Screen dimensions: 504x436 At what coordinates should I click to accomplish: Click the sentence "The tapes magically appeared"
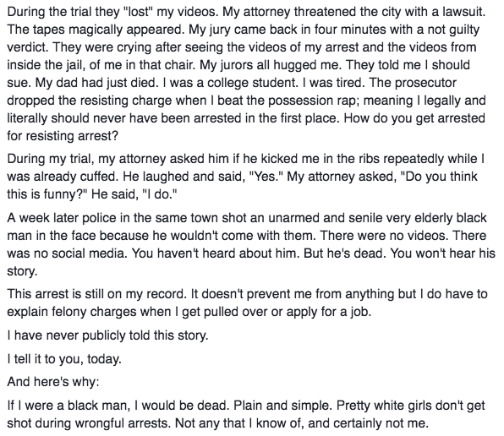point(96,30)
